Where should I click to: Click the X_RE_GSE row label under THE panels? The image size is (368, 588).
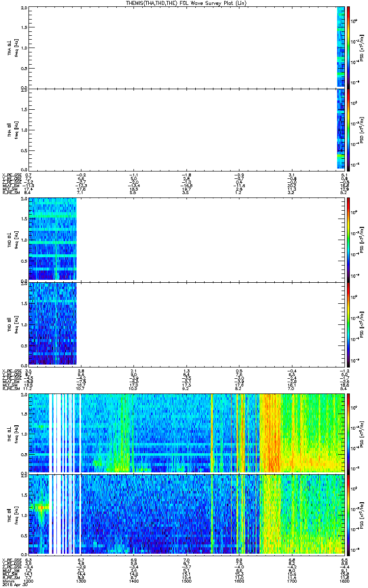coord(11,560)
